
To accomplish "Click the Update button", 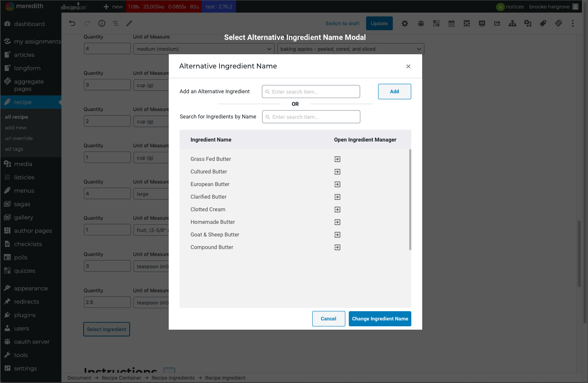I will [x=379, y=24].
